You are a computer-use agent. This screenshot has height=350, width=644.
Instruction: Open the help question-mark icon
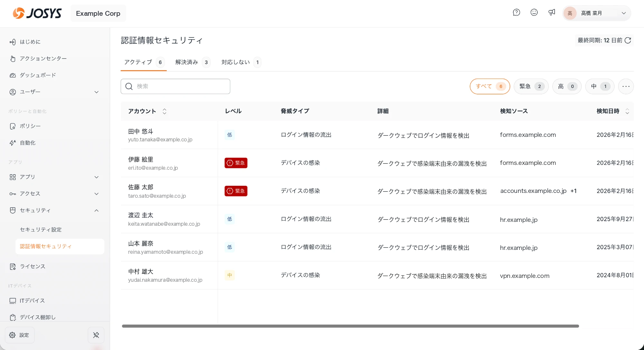coord(516,13)
